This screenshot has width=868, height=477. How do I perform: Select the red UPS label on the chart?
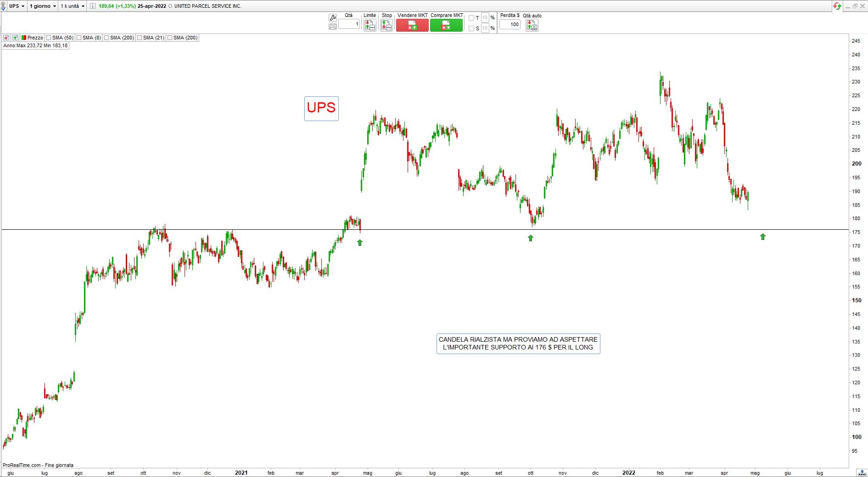(x=321, y=108)
